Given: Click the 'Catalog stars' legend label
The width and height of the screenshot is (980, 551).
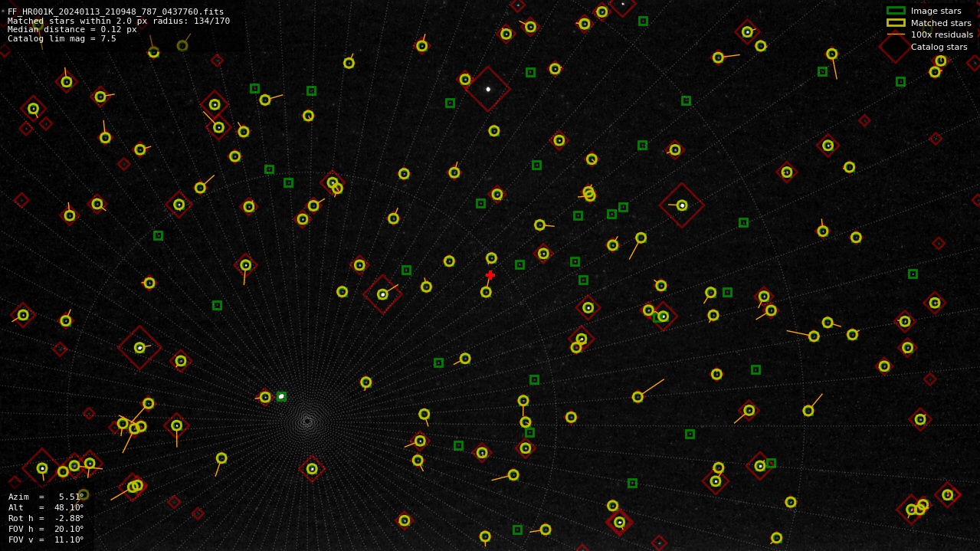Looking at the screenshot, I should pos(939,47).
